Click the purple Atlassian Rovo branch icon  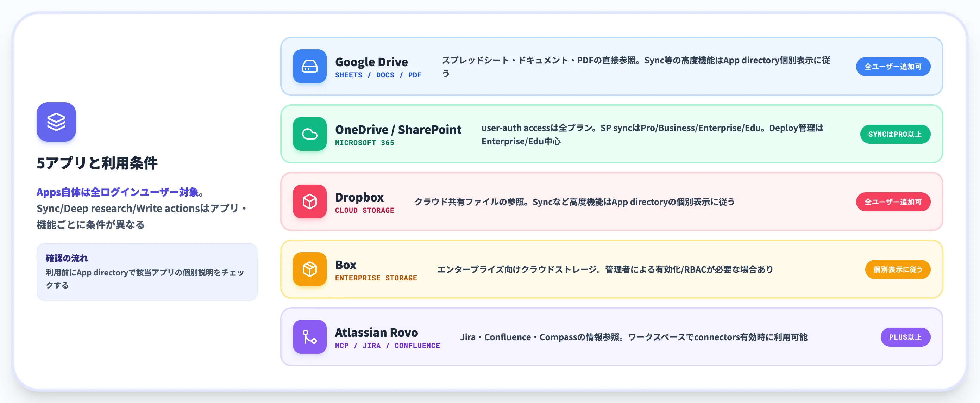pos(310,337)
